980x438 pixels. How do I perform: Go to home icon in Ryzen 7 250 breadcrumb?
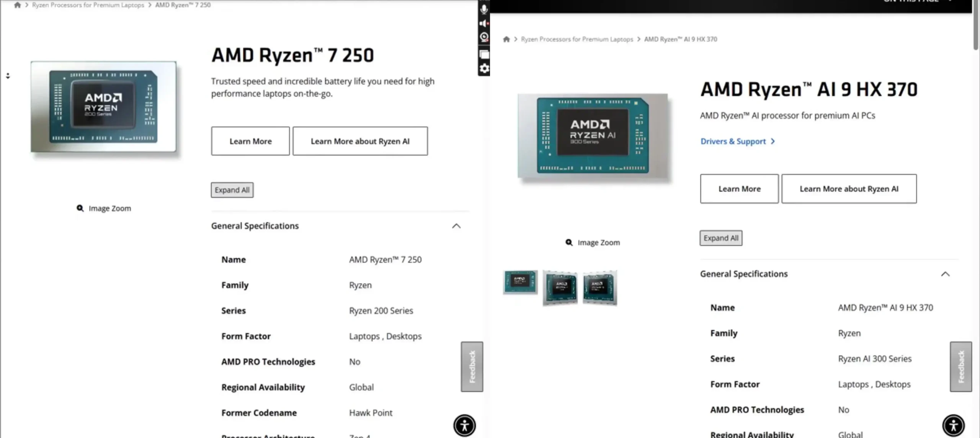(x=17, y=5)
